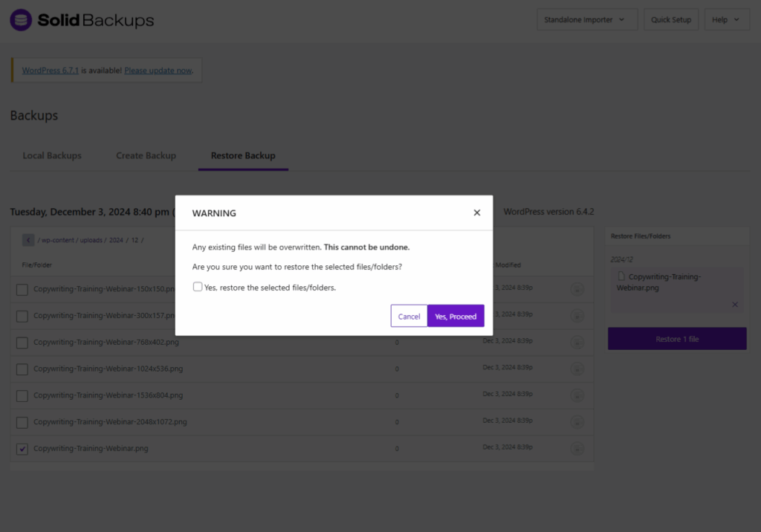The width and height of the screenshot is (761, 532).
Task: Click the round action icon for the 150x150 file
Action: (577, 290)
